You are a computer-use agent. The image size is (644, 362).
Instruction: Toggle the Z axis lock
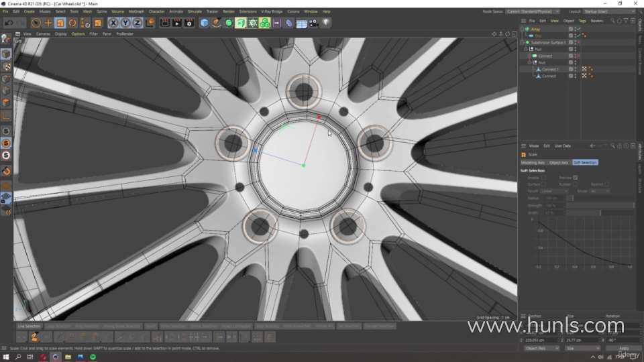click(x=138, y=23)
